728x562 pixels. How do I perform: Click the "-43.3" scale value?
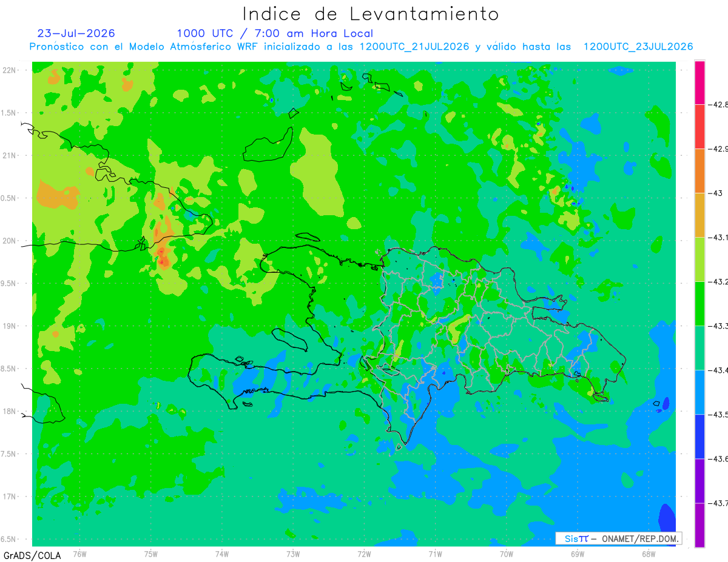pos(719,326)
